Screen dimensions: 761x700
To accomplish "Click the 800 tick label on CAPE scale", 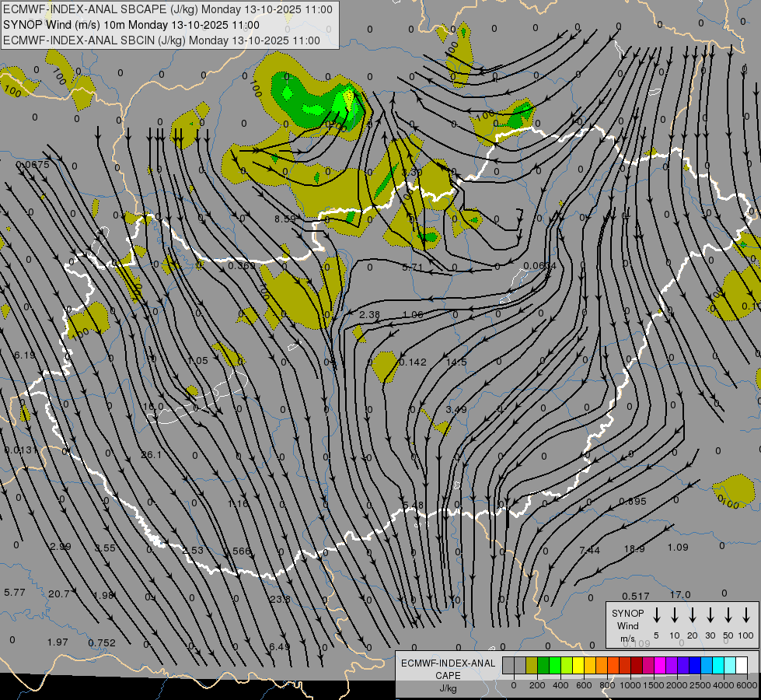I will [607, 685].
